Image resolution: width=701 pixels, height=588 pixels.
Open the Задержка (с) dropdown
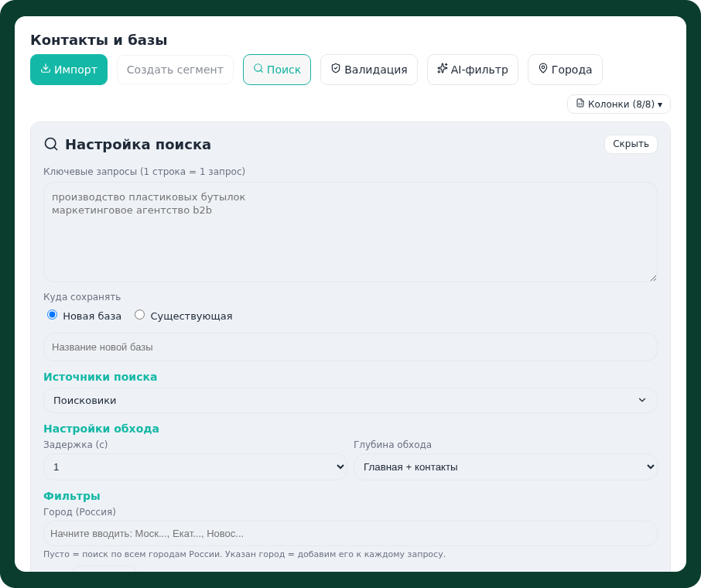(x=196, y=467)
